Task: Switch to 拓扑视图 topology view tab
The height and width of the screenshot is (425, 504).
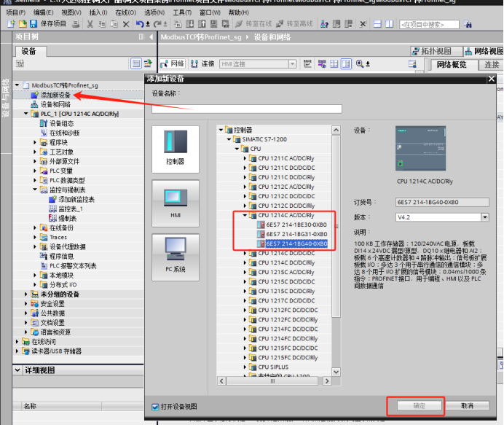Action: coord(436,51)
